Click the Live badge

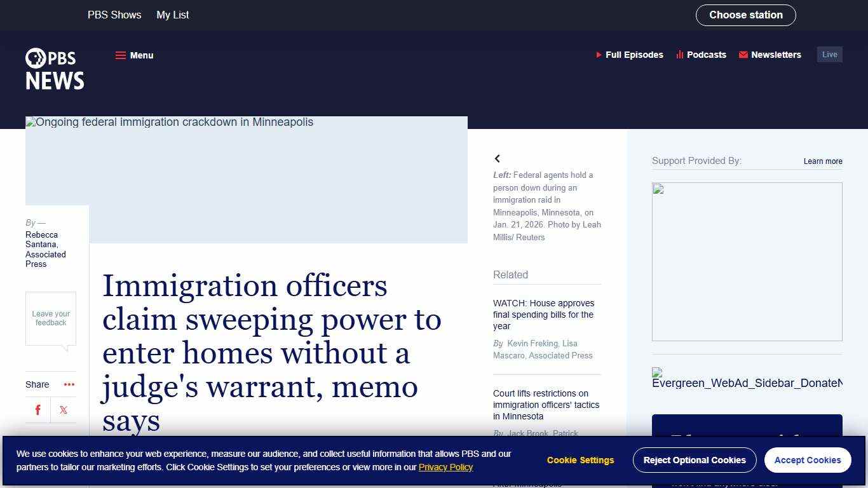click(829, 54)
